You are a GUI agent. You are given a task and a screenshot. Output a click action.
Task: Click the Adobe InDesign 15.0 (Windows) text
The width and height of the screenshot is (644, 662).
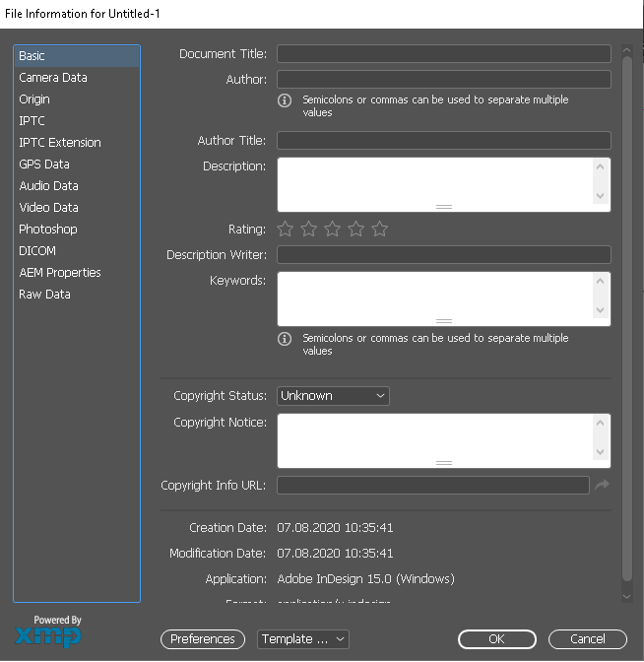click(x=366, y=579)
